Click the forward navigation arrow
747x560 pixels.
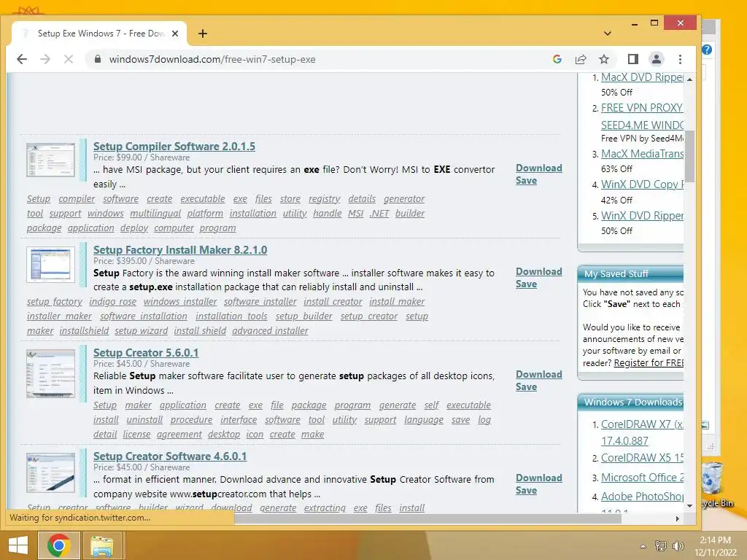coord(45,59)
